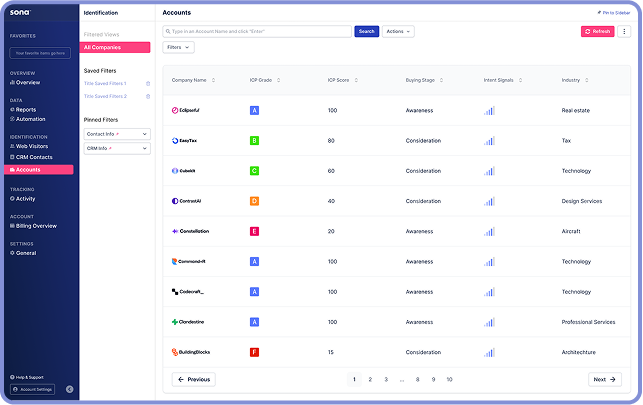Screen dimensions: 643x405
Task: Click the account name search field
Action: click(257, 31)
